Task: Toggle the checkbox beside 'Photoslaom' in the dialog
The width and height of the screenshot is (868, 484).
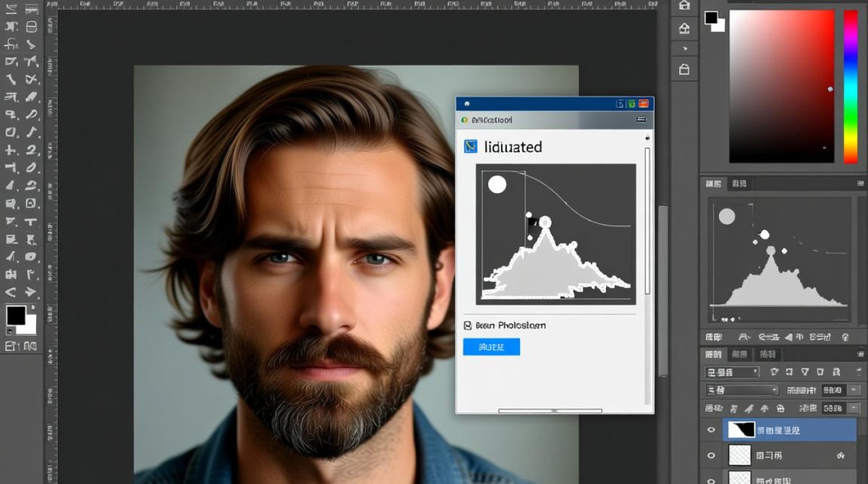Action: pyautogui.click(x=468, y=326)
